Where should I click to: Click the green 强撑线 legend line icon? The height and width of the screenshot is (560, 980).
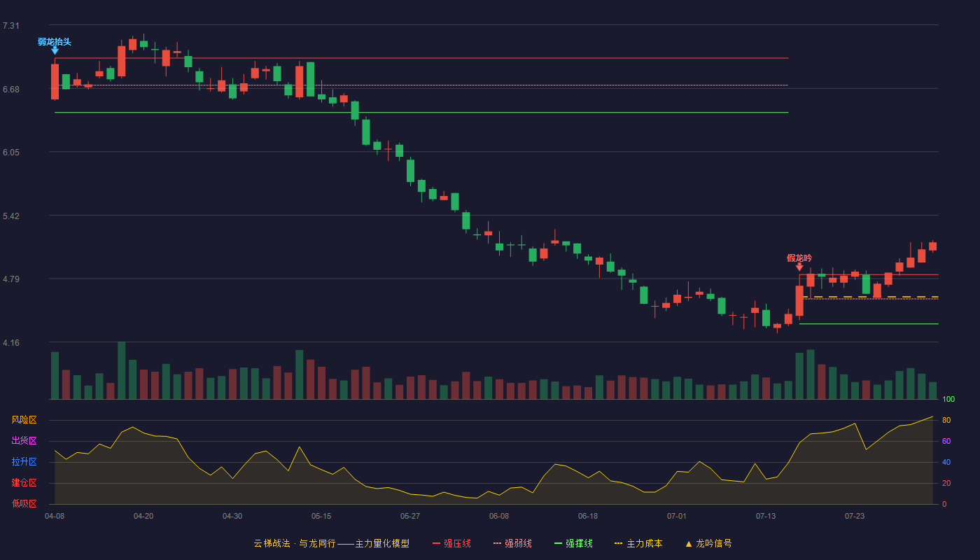point(558,544)
